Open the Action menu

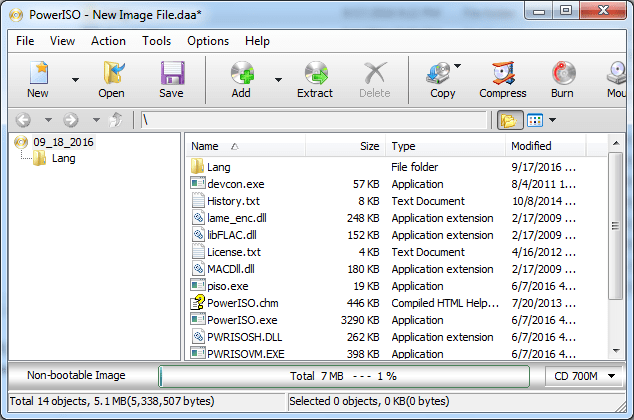click(108, 41)
